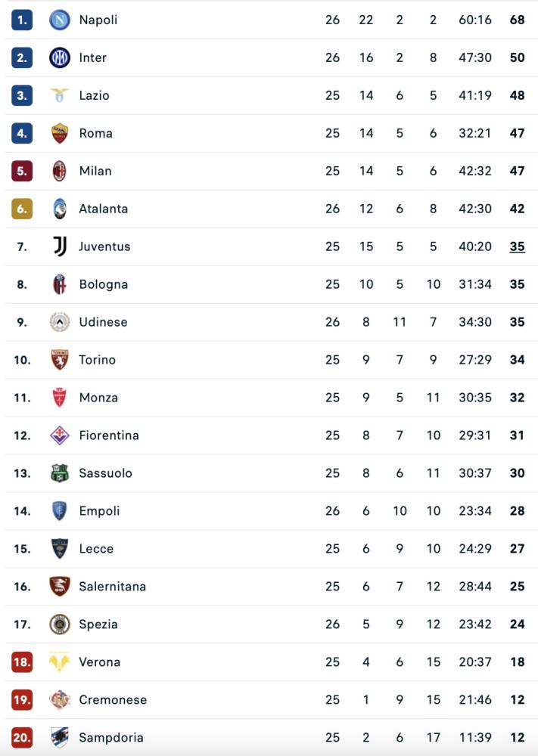Screen dimensions: 538x756
Task: Click the Inter club logo
Action: [59, 58]
